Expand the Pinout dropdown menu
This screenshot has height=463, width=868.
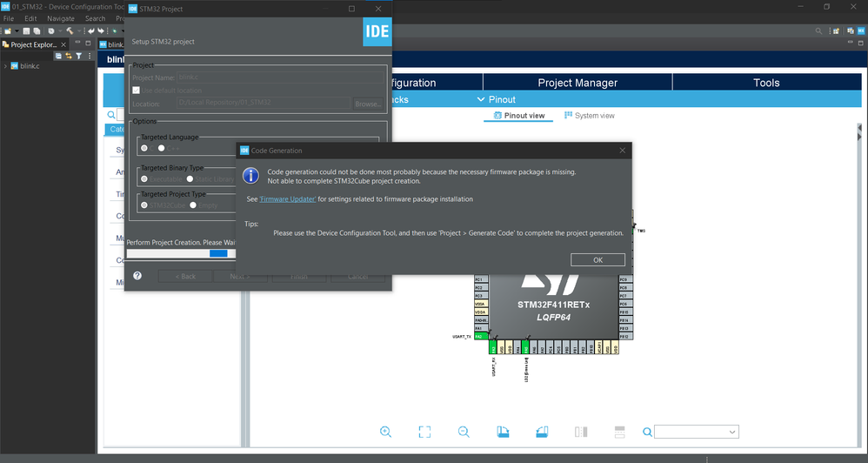[x=497, y=100]
